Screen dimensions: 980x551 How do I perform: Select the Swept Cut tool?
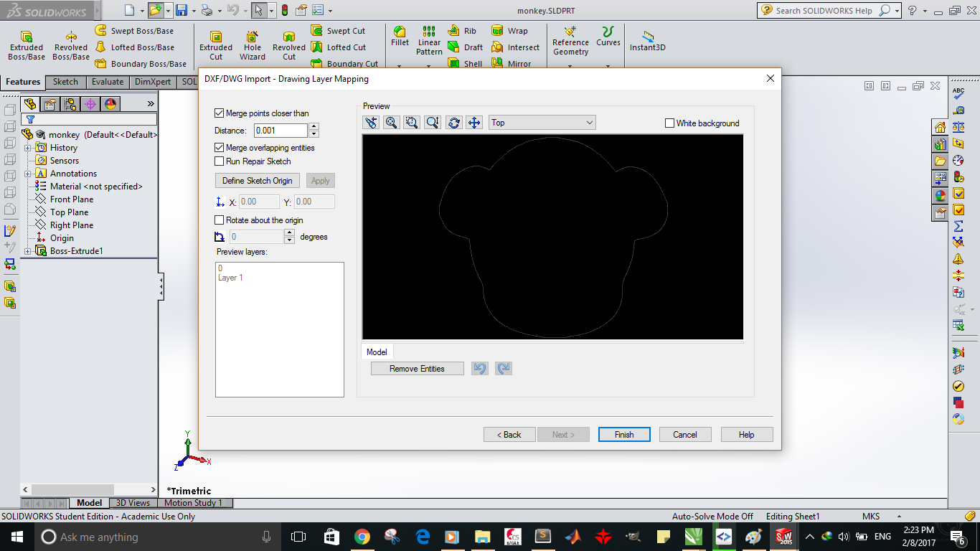click(x=339, y=31)
